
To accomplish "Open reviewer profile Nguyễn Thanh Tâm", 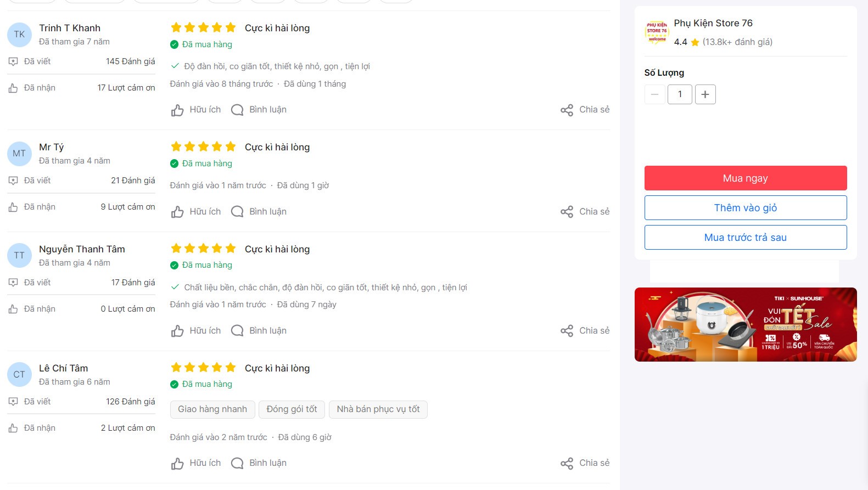I will (82, 249).
